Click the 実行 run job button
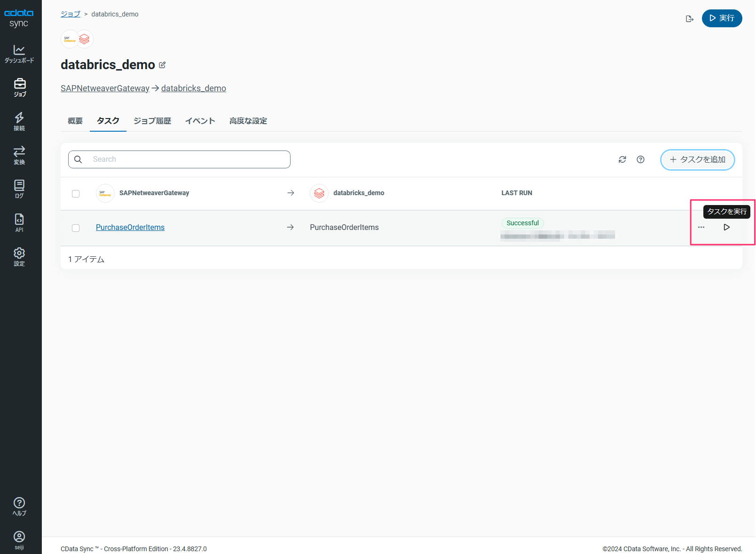The height and width of the screenshot is (554, 756). point(722,18)
